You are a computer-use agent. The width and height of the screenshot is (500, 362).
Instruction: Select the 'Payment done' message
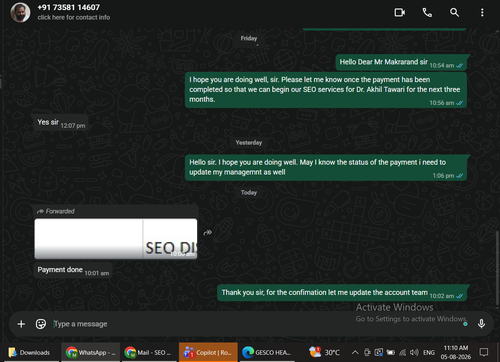(73, 270)
